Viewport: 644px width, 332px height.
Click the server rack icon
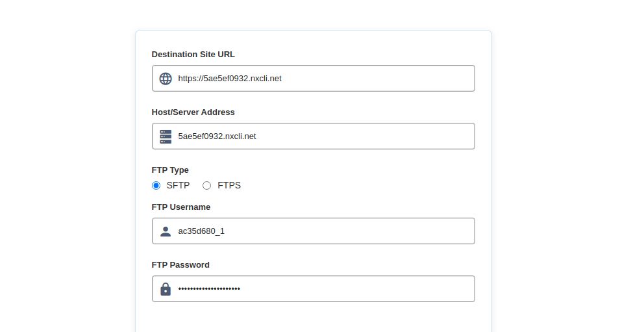click(x=166, y=136)
